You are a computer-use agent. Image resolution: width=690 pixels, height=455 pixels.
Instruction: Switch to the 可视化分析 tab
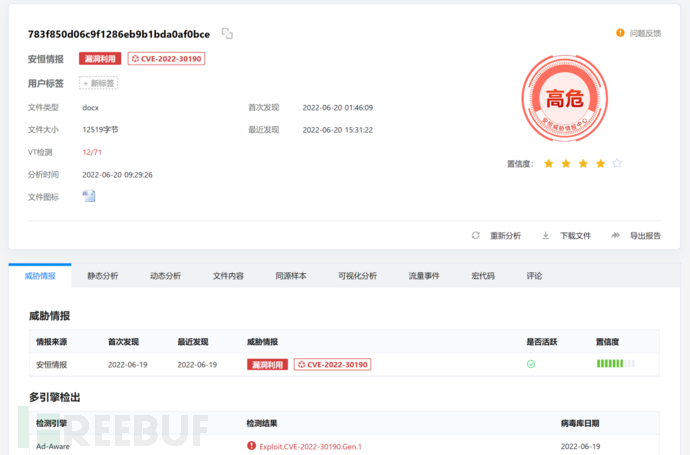(x=357, y=276)
